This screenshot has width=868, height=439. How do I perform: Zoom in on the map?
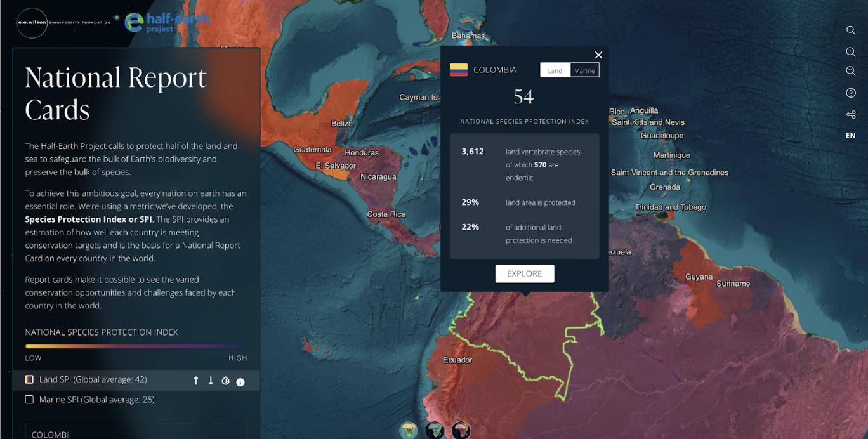851,51
